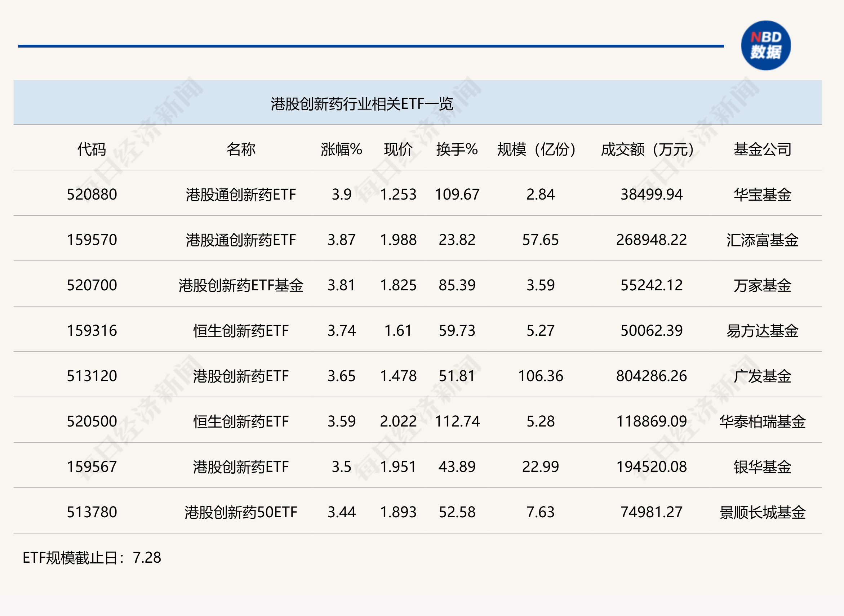Click 恒生创新药ETF in the 520500 row
844x616 pixels.
coord(241,421)
